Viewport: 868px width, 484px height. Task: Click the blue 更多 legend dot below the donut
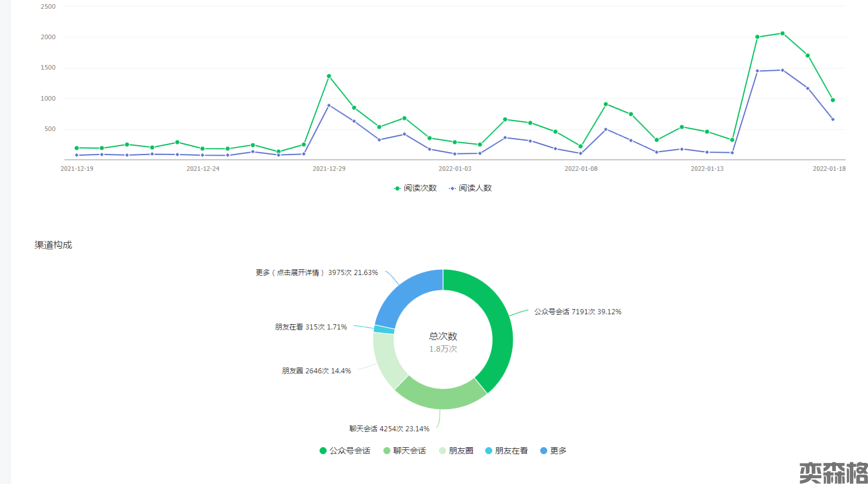[544, 451]
